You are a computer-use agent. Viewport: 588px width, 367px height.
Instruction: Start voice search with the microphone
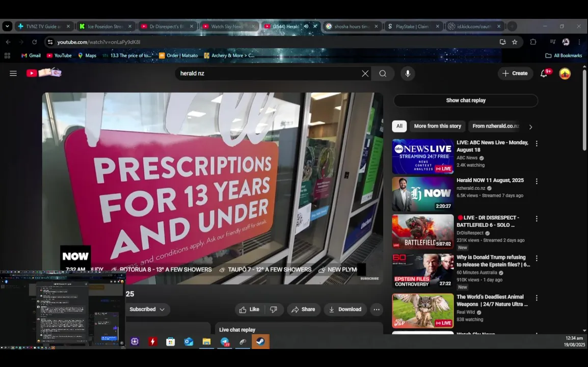(408, 73)
